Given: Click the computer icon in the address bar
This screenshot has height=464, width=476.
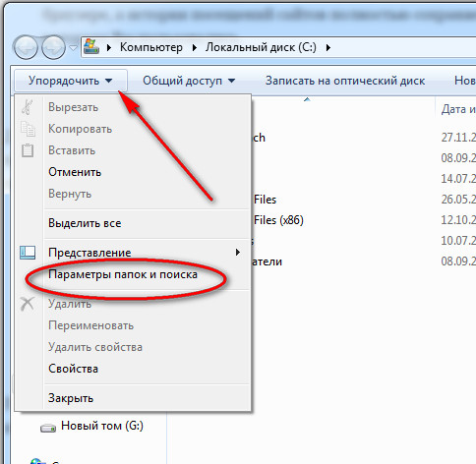Looking at the screenshot, I should coord(91,46).
